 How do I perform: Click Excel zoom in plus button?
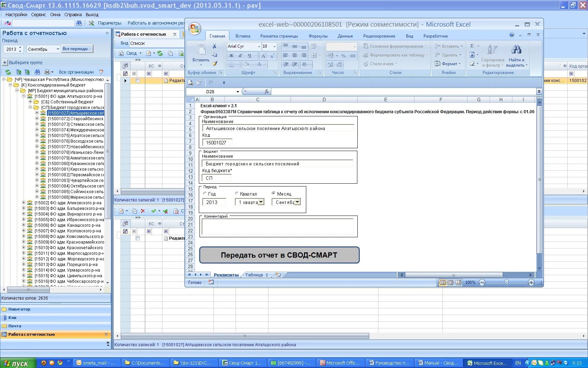tap(531, 282)
